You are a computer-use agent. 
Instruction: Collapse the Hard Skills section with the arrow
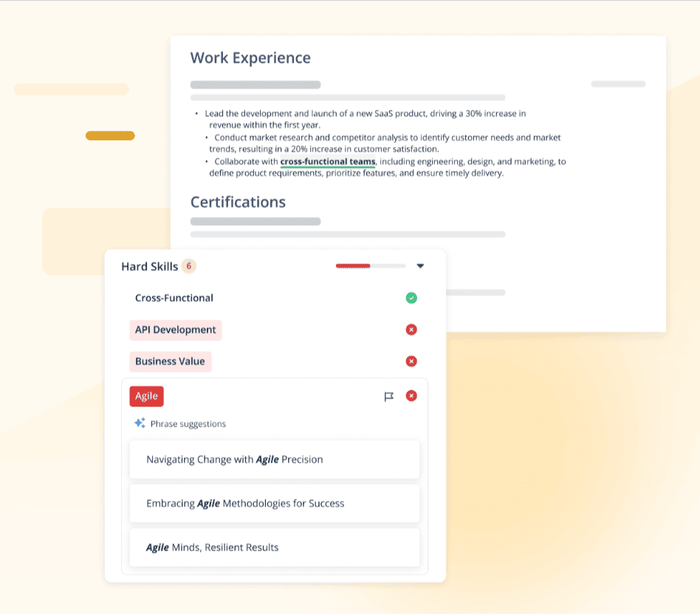pos(420,266)
